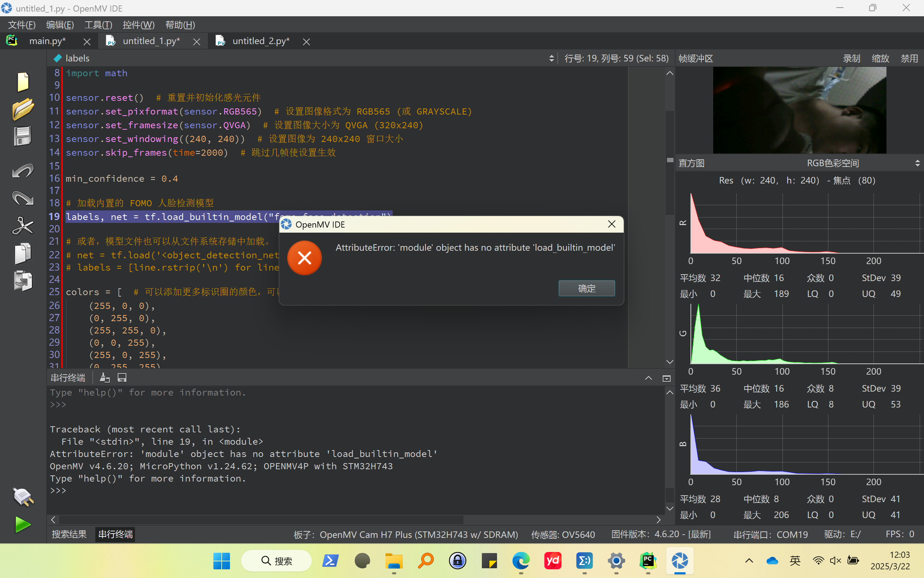Open the 工具(T) menu
Viewport: 924px width, 578px height.
[x=98, y=25]
